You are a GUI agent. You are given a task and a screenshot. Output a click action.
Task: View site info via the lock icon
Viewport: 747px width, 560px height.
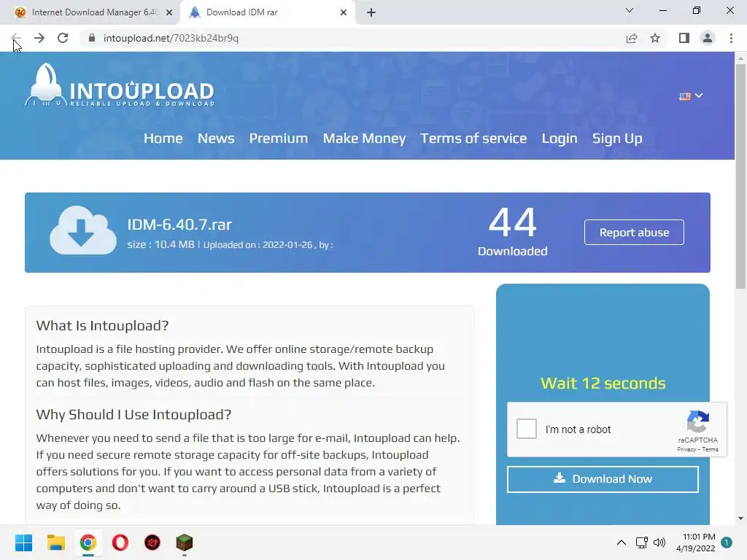coord(92,38)
